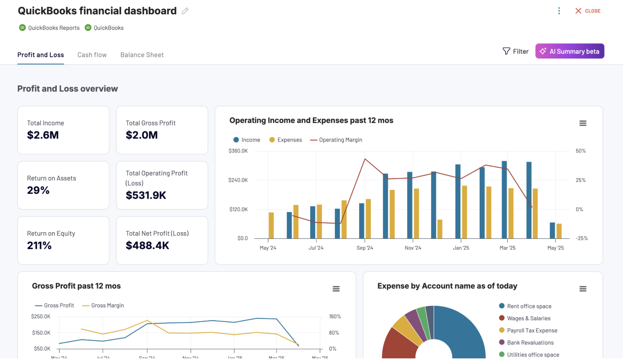Select the Total Income card
Screen dimensions: 623x364
(x=63, y=130)
